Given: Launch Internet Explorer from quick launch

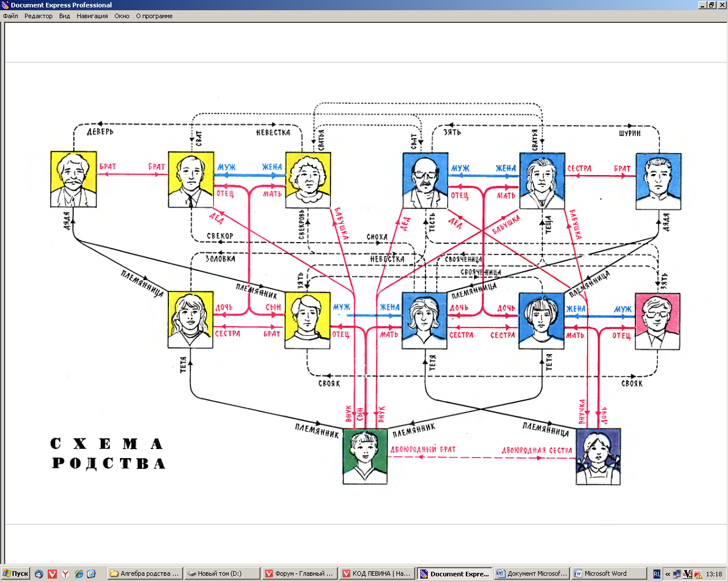Looking at the screenshot, I should tap(79, 573).
